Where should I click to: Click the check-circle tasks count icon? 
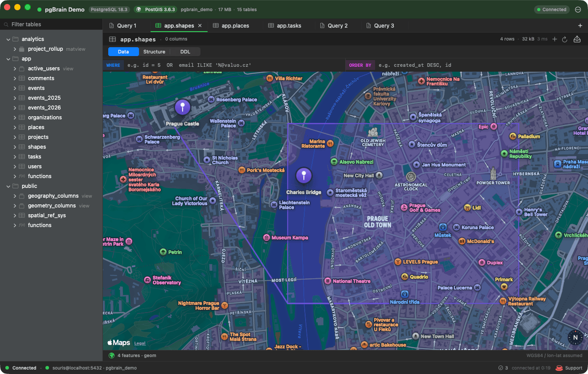point(501,368)
